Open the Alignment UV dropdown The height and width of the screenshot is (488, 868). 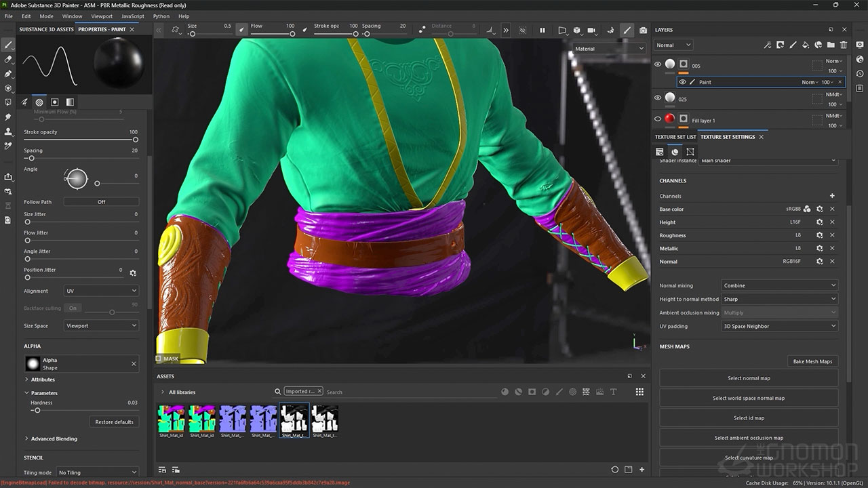101,291
